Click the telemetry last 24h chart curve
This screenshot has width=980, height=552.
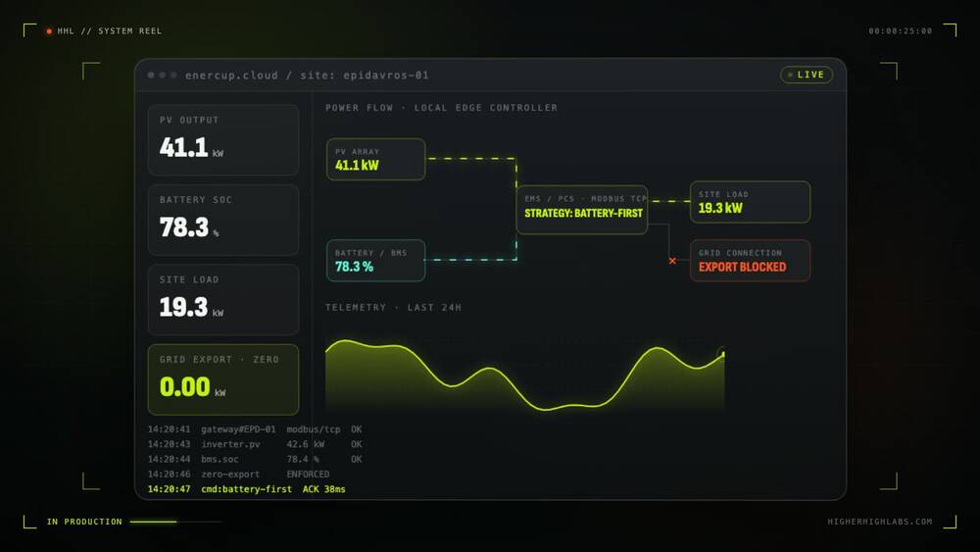click(x=525, y=376)
